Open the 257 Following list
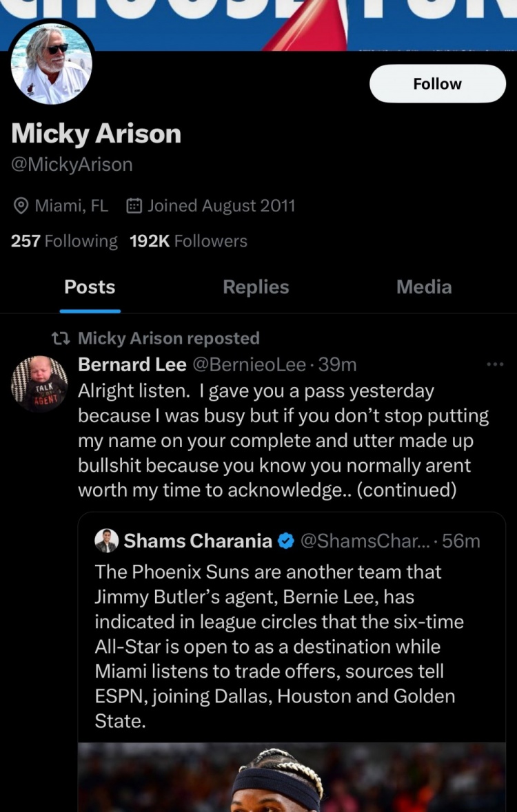The height and width of the screenshot is (812, 517). [x=64, y=241]
